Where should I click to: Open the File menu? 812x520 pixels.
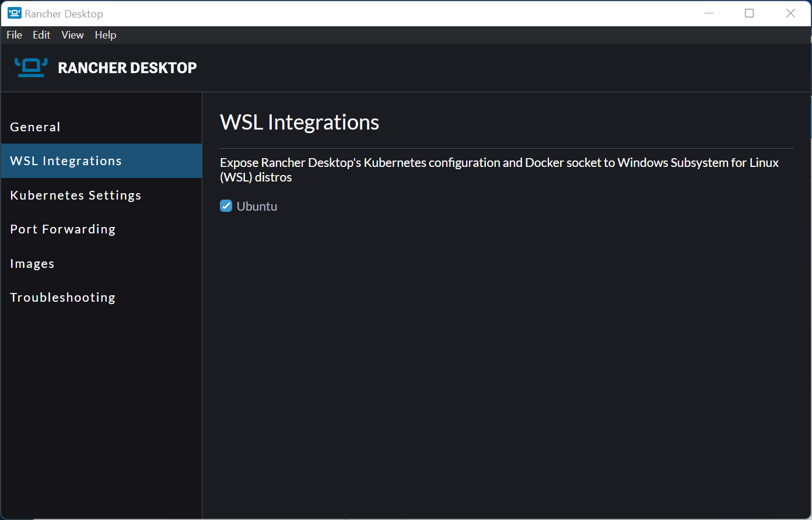(14, 35)
